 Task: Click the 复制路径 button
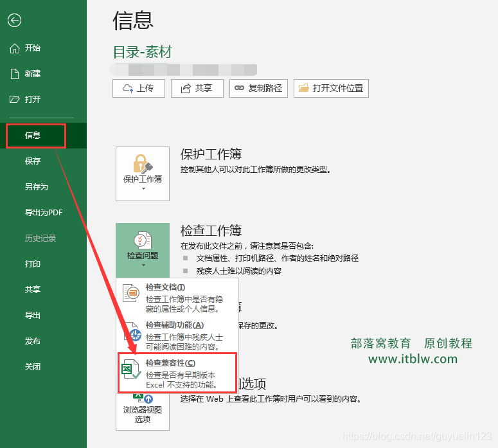pyautogui.click(x=258, y=88)
